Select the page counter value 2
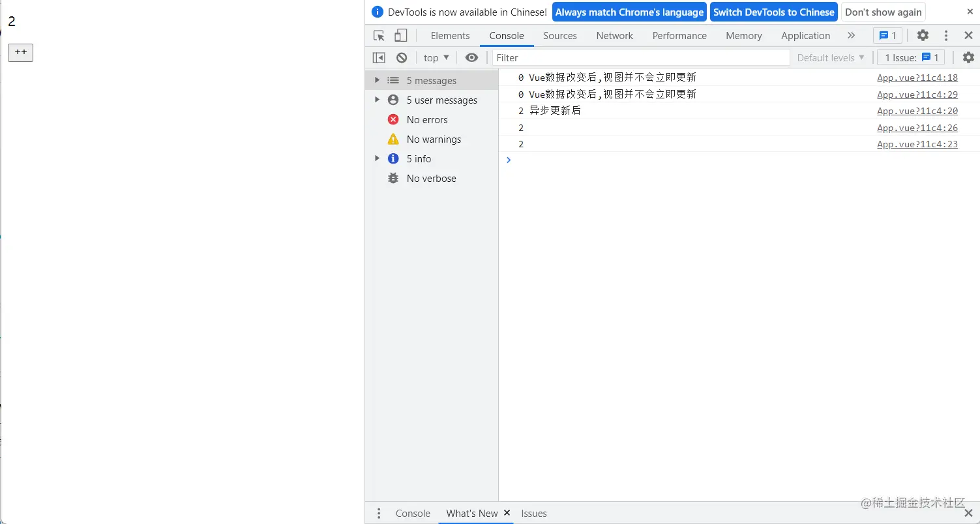 12,22
